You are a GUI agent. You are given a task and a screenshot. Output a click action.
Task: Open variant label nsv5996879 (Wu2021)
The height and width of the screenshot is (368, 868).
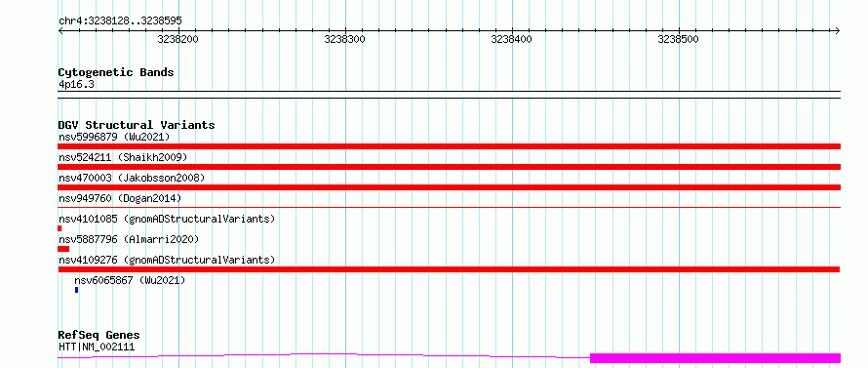click(x=114, y=137)
